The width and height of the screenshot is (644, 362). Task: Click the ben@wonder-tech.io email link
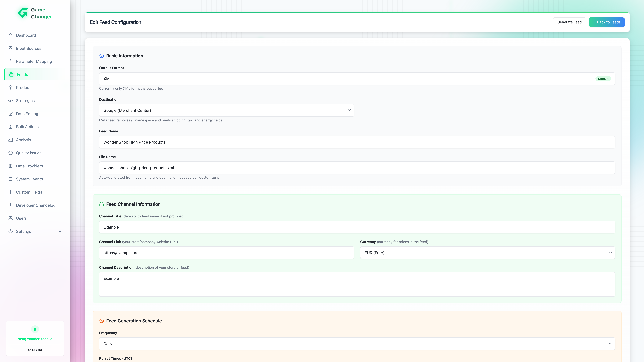pyautogui.click(x=35, y=339)
